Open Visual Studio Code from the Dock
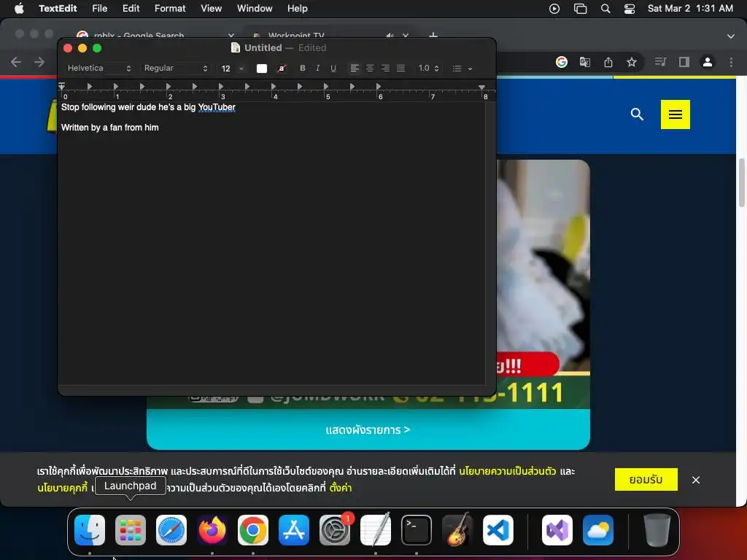This screenshot has width=747, height=560. coord(498,530)
